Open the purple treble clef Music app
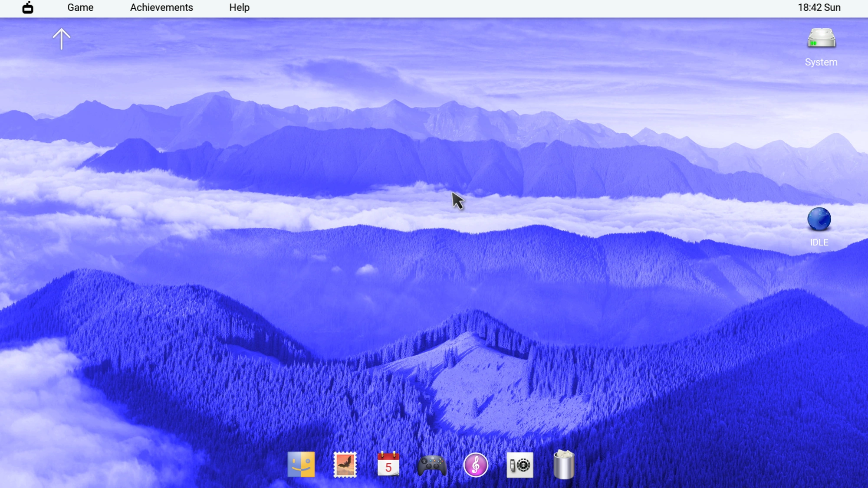This screenshot has height=488, width=868. tap(476, 465)
